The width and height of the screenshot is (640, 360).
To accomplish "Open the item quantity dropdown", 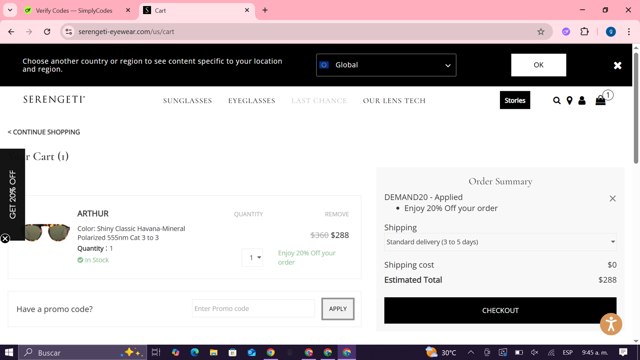I will [x=253, y=258].
